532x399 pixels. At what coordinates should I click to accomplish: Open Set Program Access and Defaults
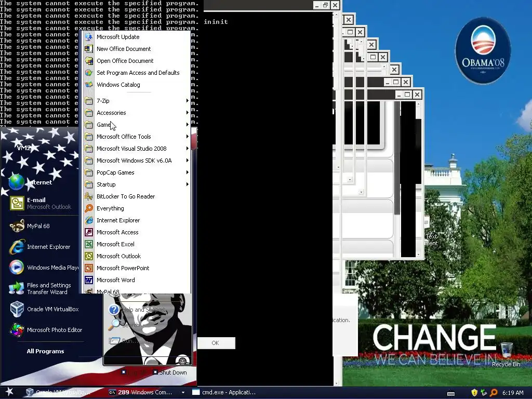tap(138, 73)
